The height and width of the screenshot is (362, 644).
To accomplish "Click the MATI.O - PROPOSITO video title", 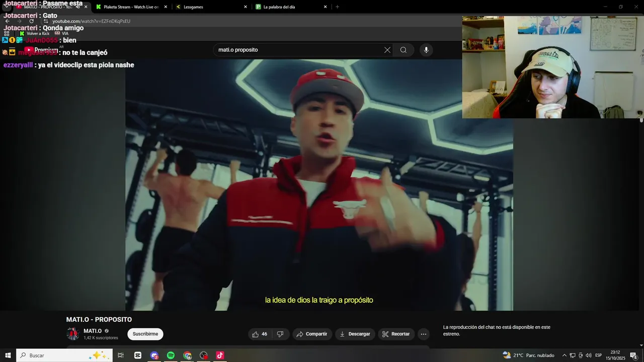I will pos(99,320).
